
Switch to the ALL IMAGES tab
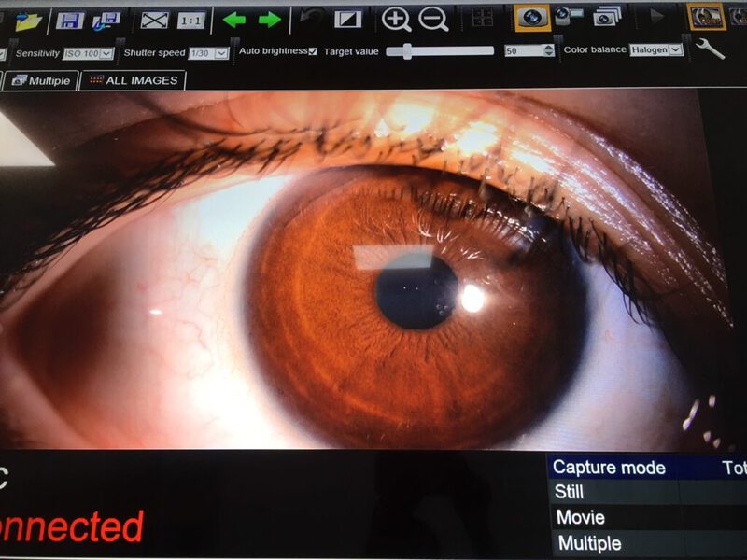click(x=133, y=81)
